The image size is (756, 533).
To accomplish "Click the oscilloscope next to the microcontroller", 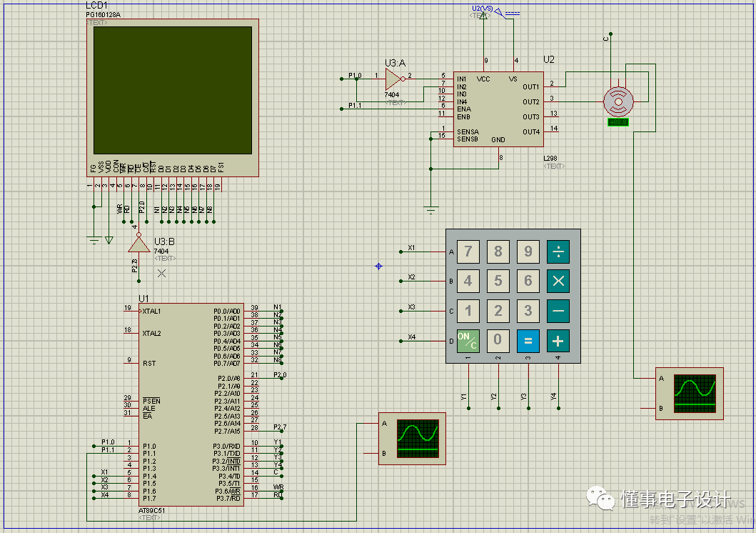I will 411,438.
